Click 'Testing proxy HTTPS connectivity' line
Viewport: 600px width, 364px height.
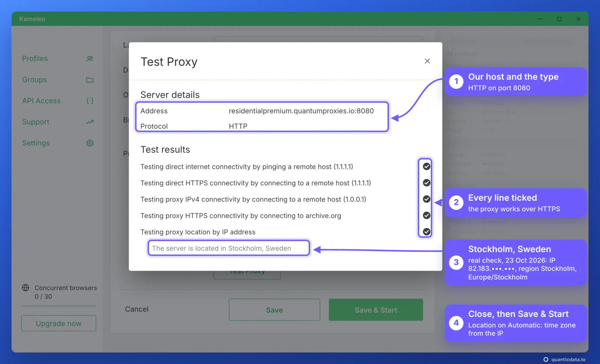241,216
